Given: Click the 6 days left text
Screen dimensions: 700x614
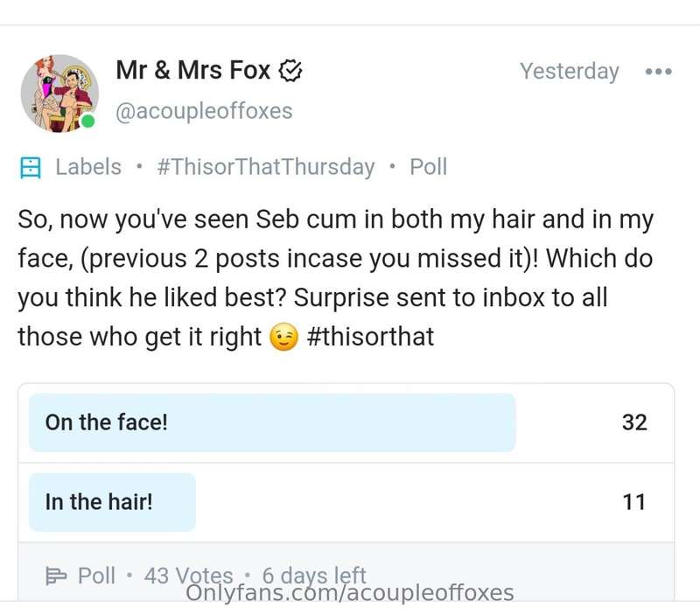Looking at the screenshot, I should [x=313, y=576].
